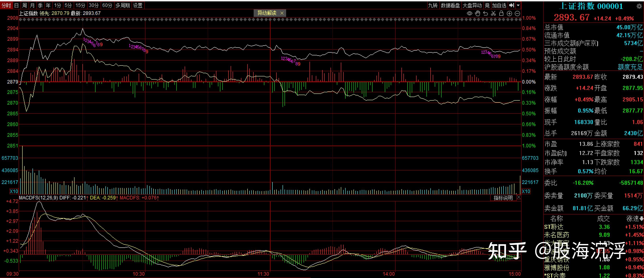
Task: Switch to the 15分 period tab
Action: click(x=80, y=5)
